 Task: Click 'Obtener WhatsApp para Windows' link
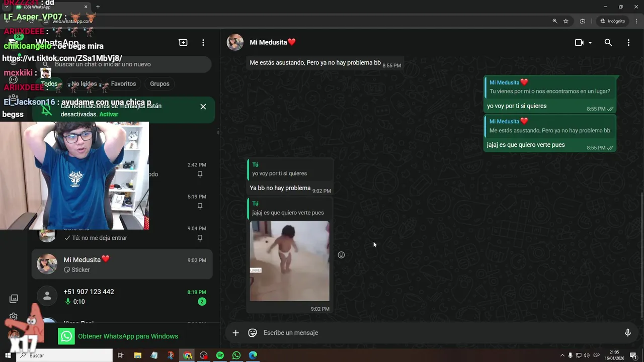click(128, 336)
